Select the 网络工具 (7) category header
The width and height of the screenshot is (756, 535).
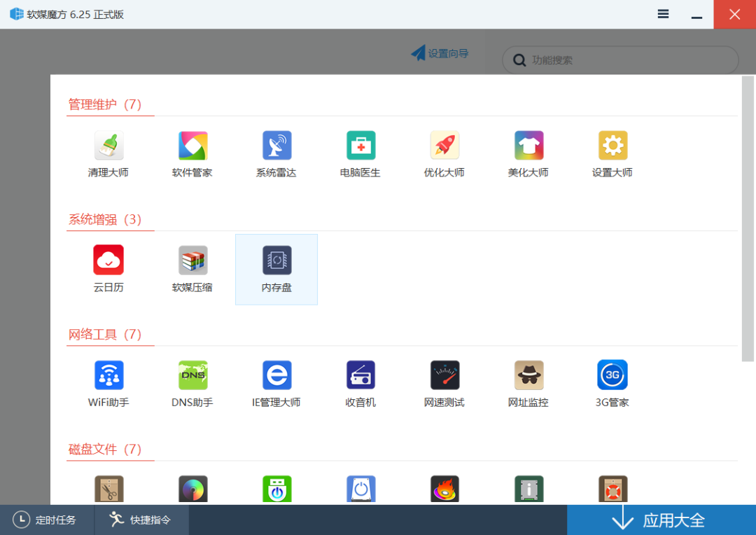[x=104, y=334]
